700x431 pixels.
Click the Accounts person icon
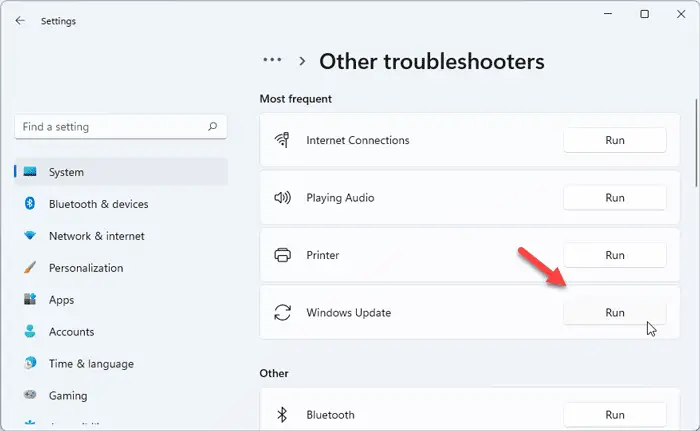coord(30,332)
